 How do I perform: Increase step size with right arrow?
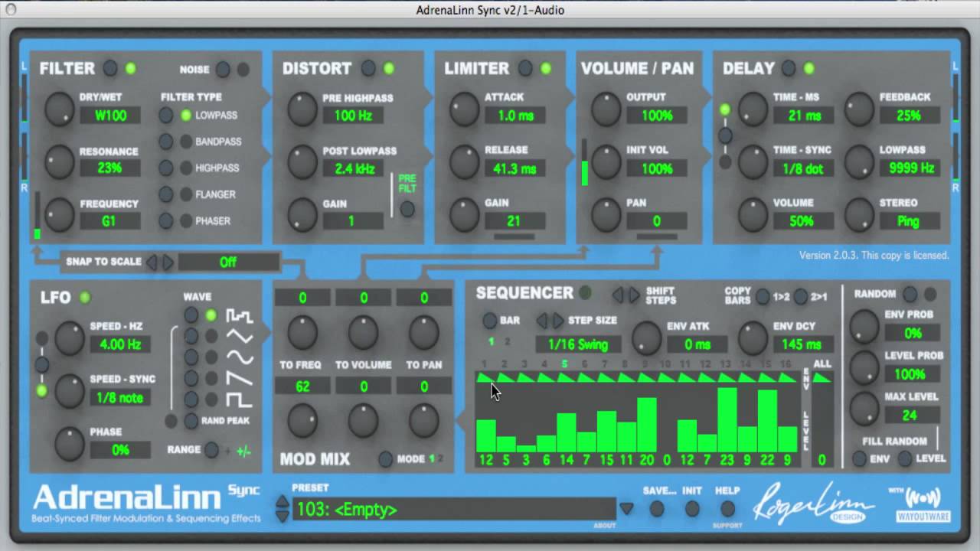click(x=557, y=321)
